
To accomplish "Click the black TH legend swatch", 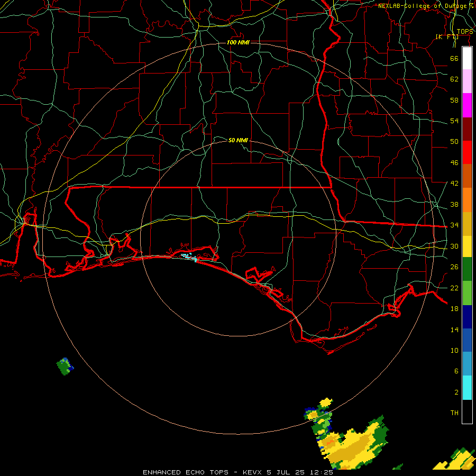I will pos(467,411).
